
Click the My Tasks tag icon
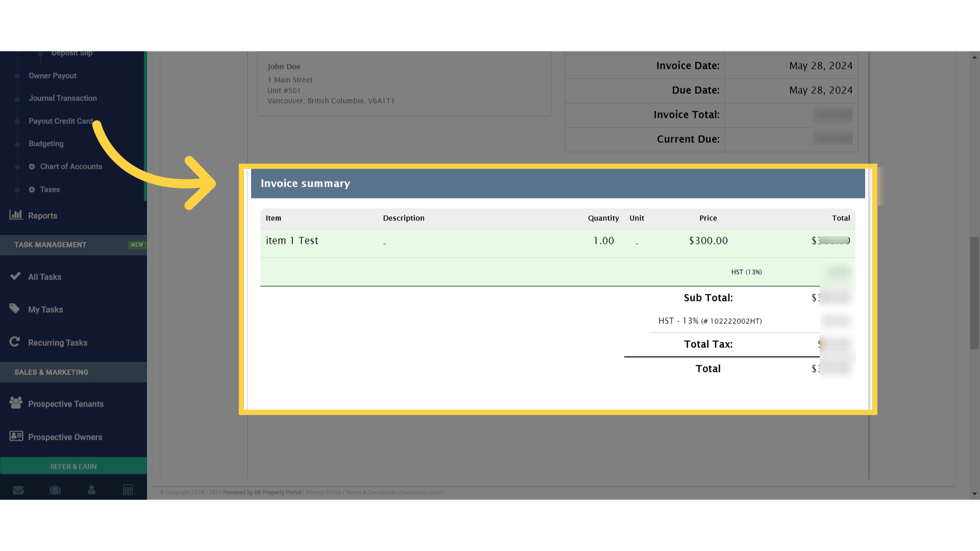click(15, 309)
